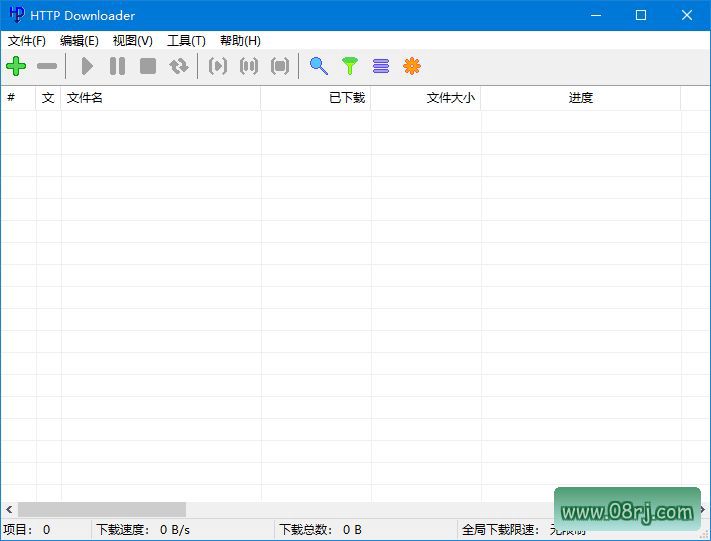Viewport: 711px width, 541px height.
Task: Click the Restart arrows icon
Action: click(179, 66)
